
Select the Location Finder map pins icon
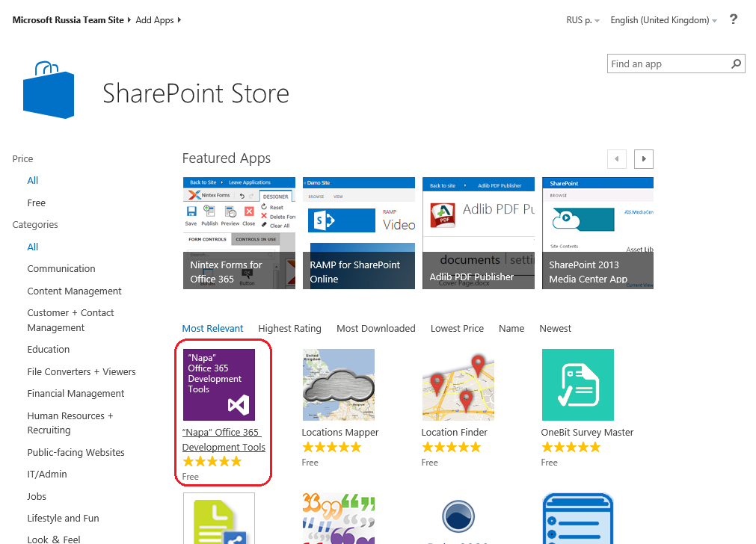click(458, 384)
